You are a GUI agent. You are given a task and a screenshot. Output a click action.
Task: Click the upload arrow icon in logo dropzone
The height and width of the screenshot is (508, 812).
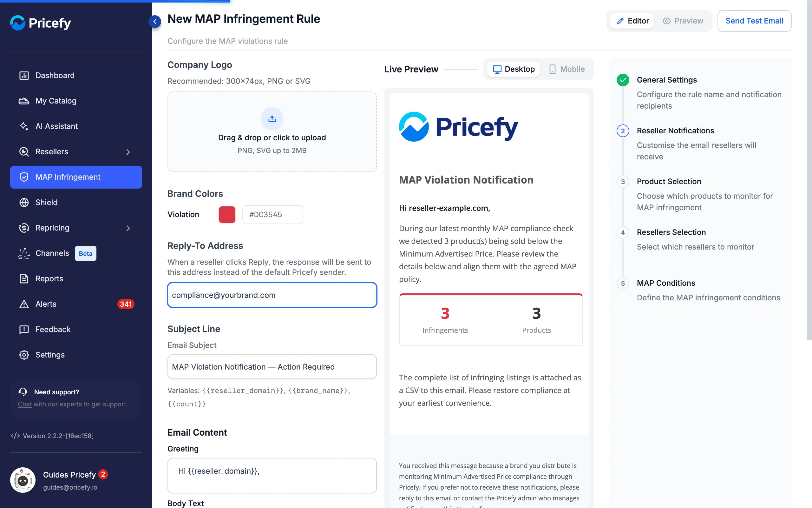(272, 119)
